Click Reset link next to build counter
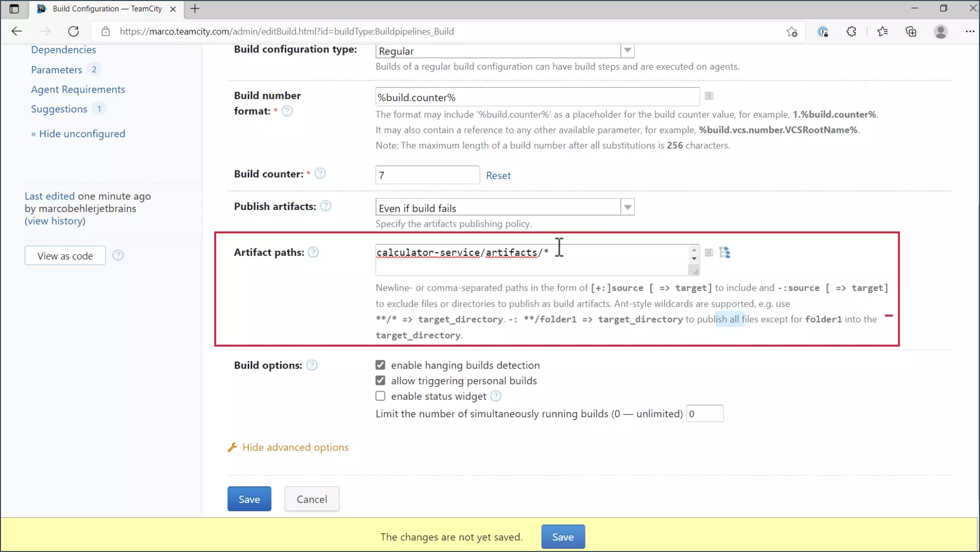 (498, 175)
